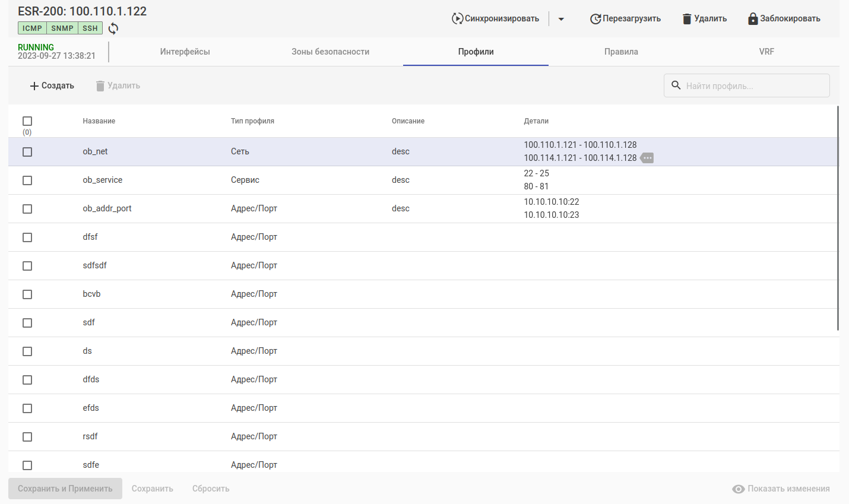Click the magnifier icon in profile search

[x=676, y=85]
